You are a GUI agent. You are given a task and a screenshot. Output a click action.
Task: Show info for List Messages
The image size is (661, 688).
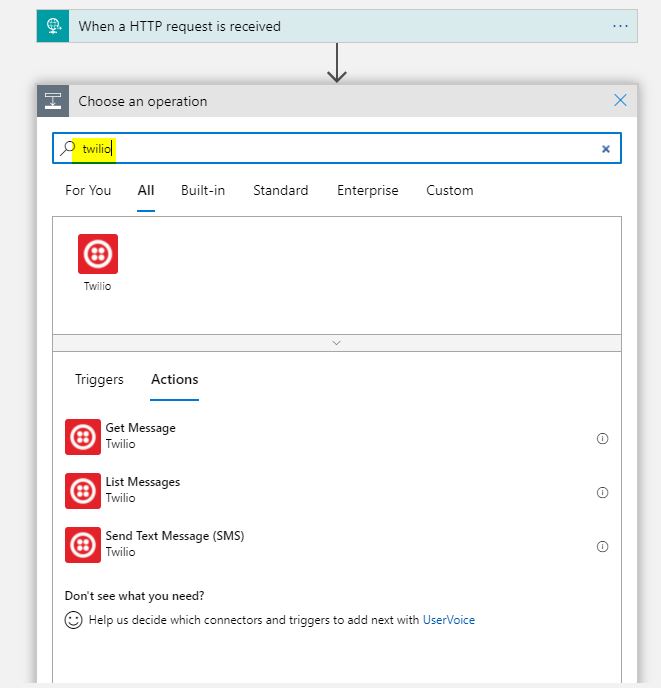[x=602, y=492]
